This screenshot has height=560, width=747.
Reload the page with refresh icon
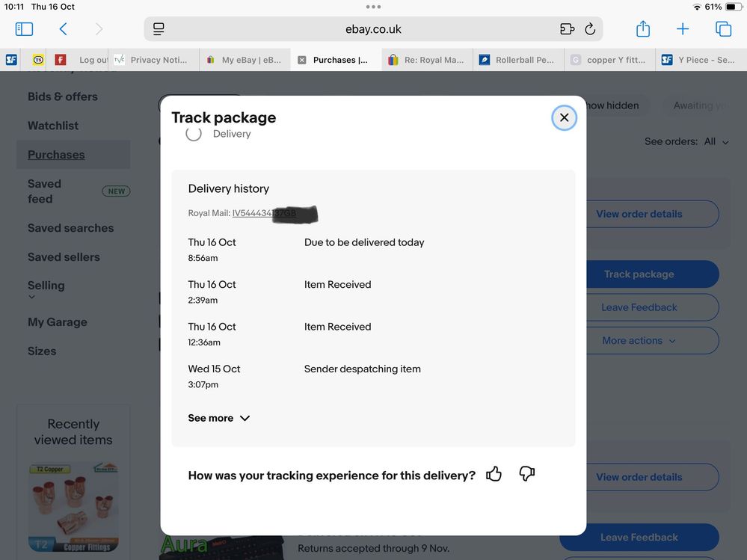click(590, 29)
